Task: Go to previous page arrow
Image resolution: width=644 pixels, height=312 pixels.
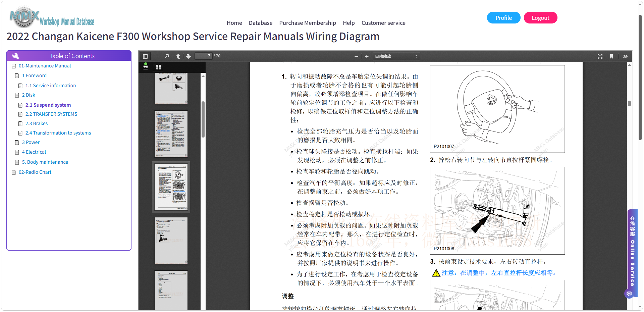Action: 178,56
